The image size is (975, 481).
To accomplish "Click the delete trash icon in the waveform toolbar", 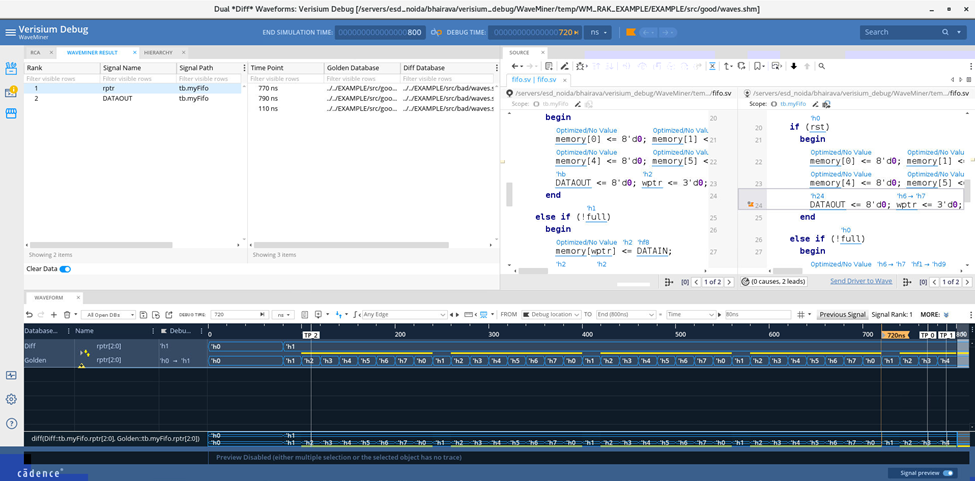I will click(67, 314).
